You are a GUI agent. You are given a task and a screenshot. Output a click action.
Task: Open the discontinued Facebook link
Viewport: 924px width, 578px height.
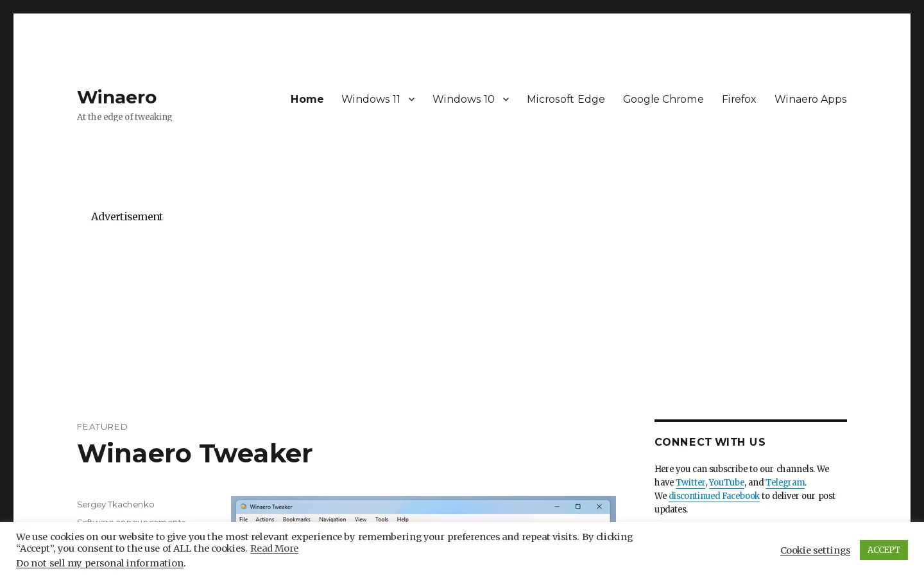pos(714,496)
